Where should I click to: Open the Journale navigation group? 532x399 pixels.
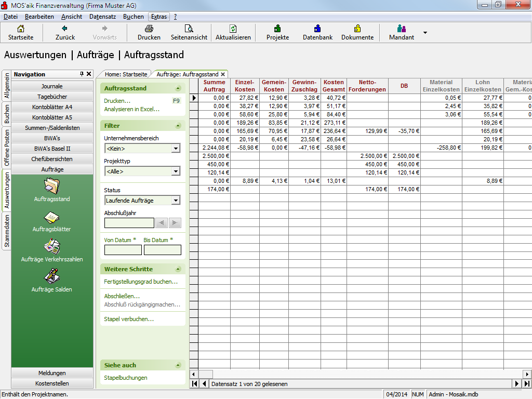pos(52,86)
